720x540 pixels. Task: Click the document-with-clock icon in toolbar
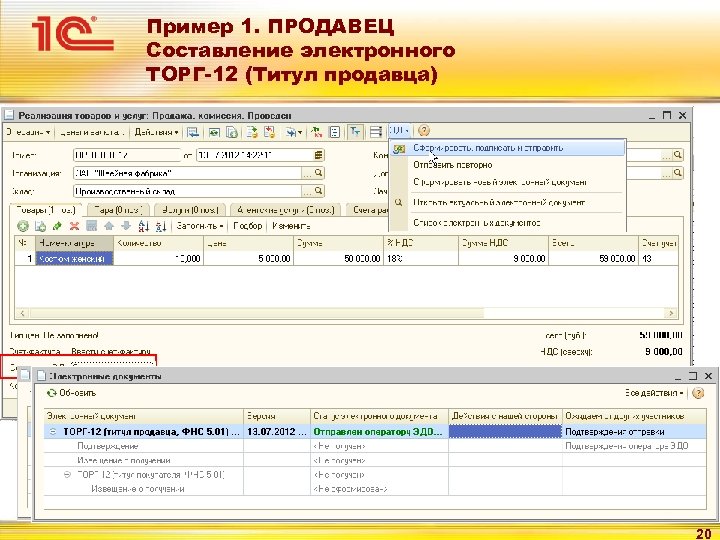232,132
